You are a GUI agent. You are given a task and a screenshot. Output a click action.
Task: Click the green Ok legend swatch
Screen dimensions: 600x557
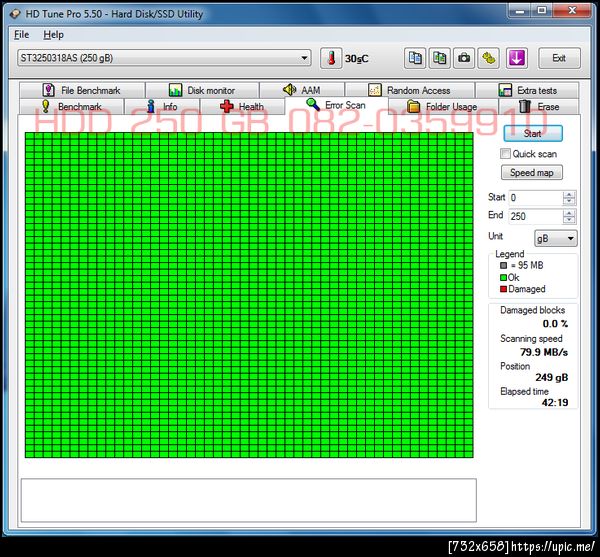504,277
